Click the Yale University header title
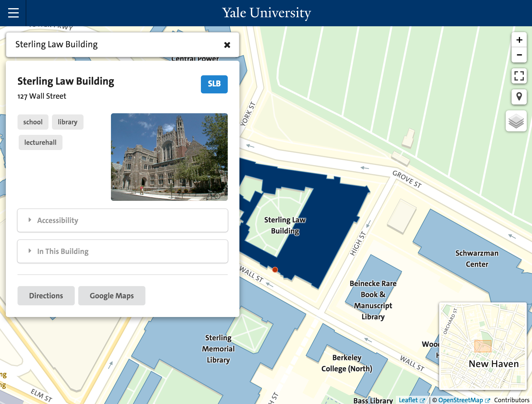The height and width of the screenshot is (404, 532). click(266, 13)
